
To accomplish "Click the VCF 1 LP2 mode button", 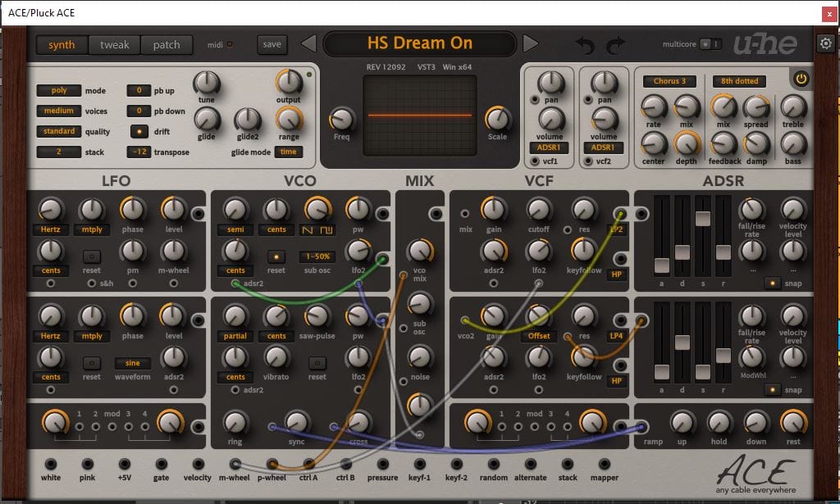I will pos(617,229).
